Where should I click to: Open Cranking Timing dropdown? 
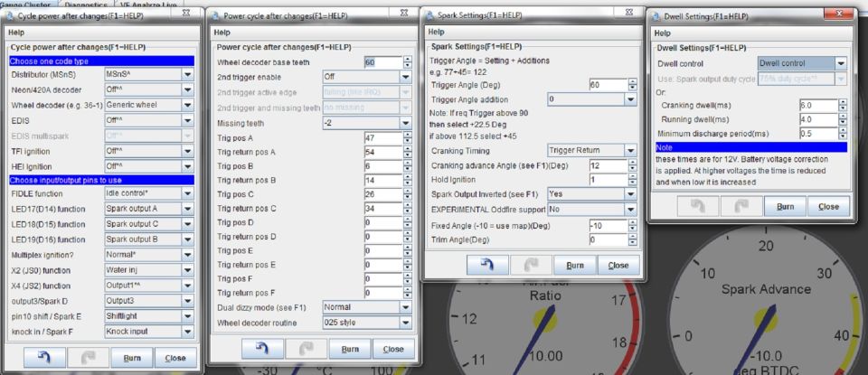[592, 150]
